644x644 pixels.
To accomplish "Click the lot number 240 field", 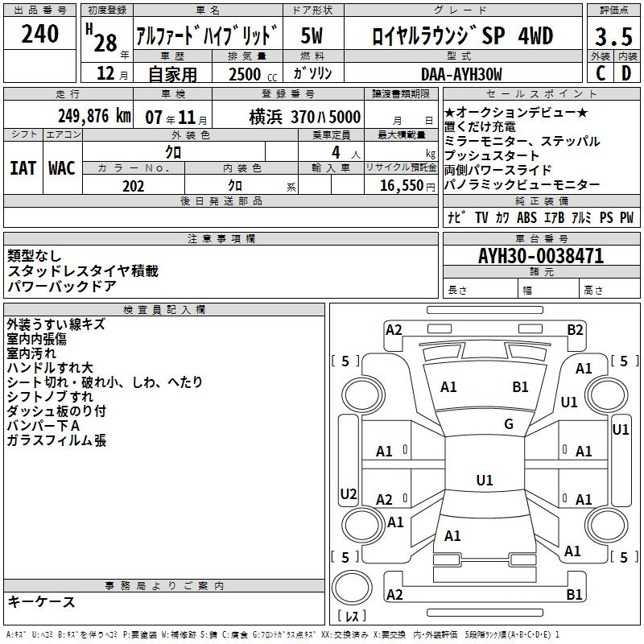I will click(39, 34).
